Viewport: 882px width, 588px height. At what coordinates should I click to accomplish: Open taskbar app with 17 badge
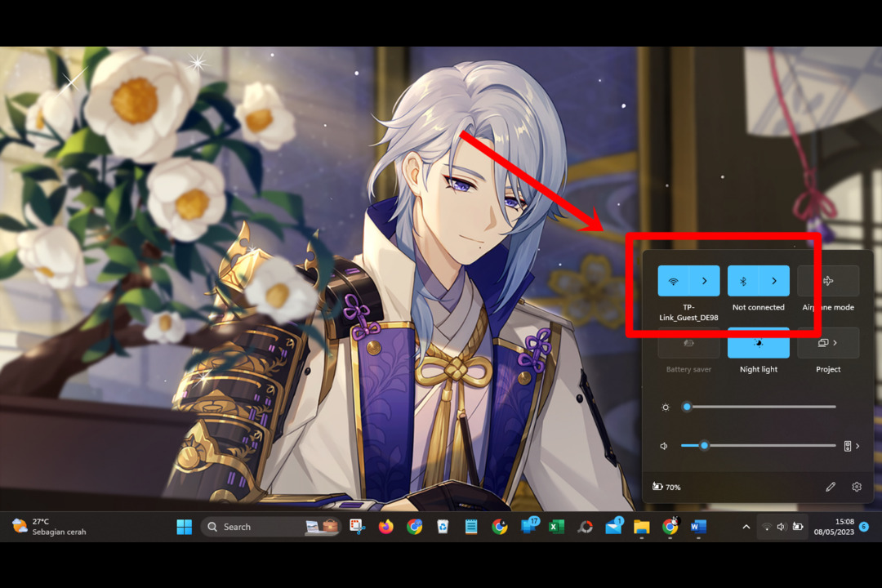click(529, 526)
